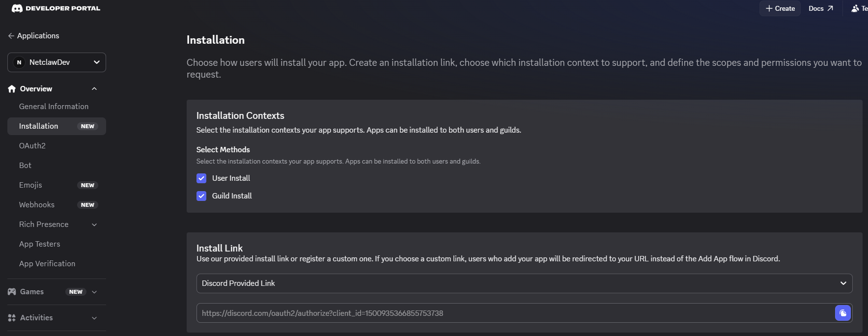Select Installation in the sidebar
868x336 pixels.
(x=56, y=126)
